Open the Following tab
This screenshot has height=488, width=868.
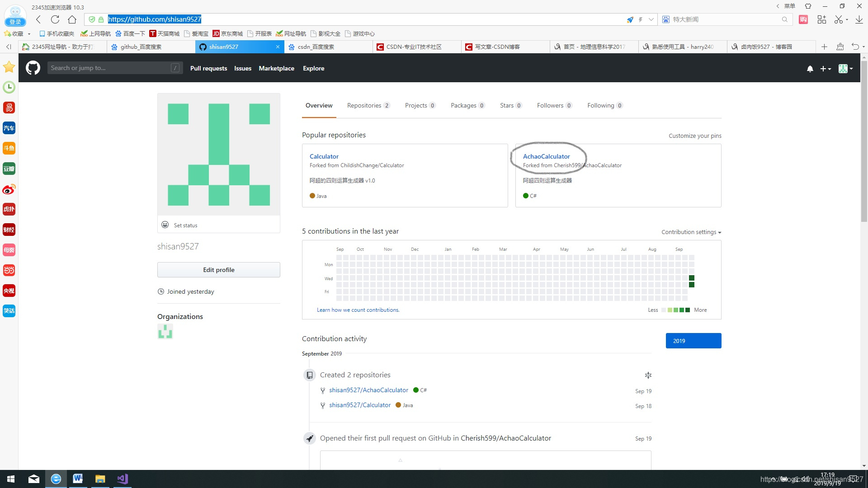605,105
